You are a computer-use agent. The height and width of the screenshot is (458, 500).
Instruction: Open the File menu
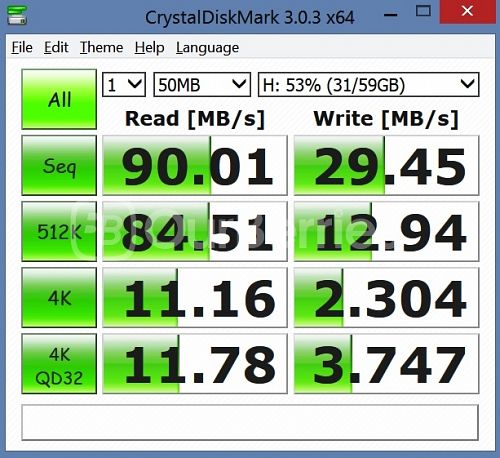pos(22,47)
